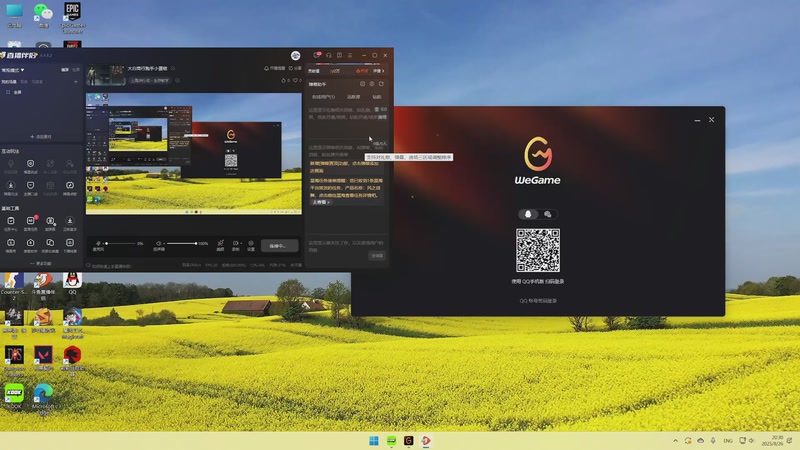Open the stream category selector below title
The height and width of the screenshot is (450, 800).
tap(150, 81)
